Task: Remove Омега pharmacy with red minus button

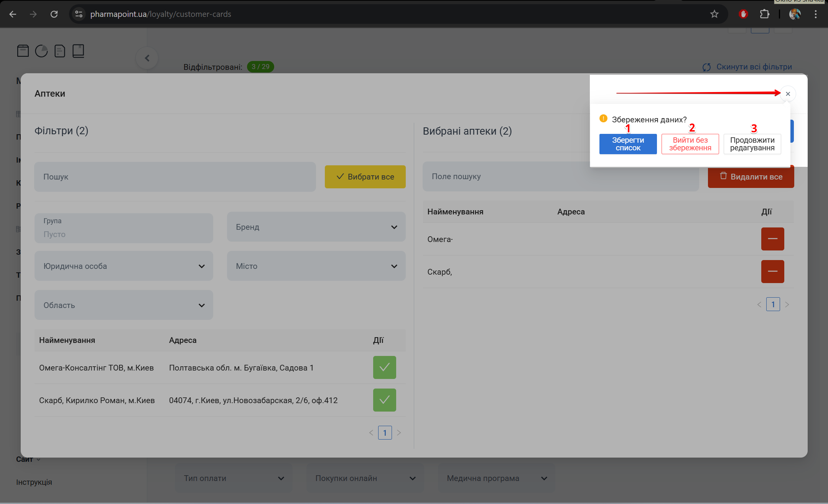Action: [x=772, y=239]
